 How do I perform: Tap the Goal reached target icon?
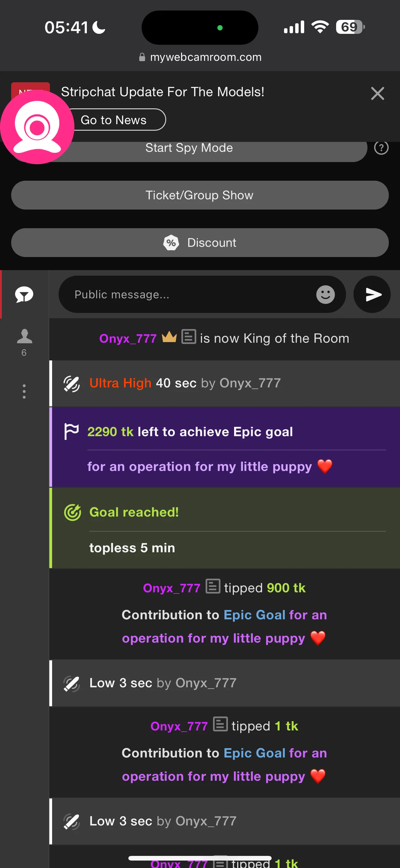(72, 512)
